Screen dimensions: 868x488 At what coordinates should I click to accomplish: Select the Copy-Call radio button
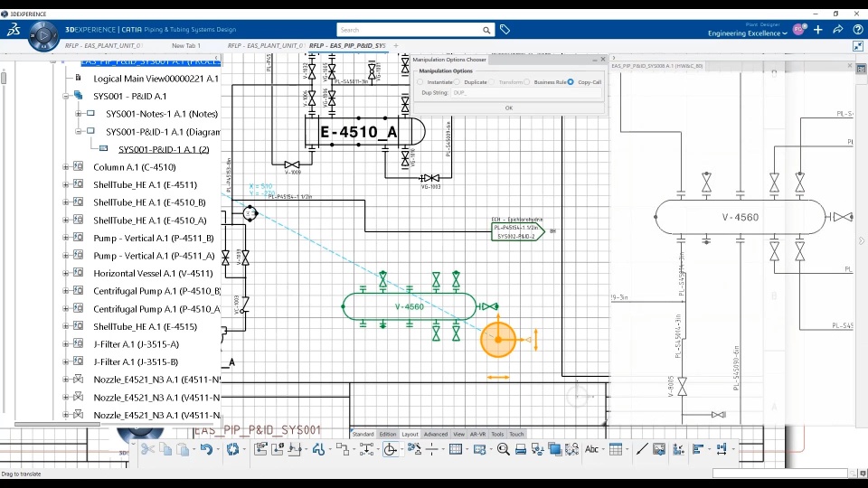(571, 82)
